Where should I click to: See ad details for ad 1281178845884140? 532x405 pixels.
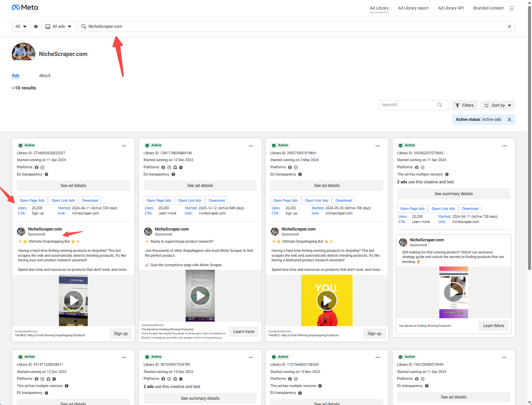(200, 186)
